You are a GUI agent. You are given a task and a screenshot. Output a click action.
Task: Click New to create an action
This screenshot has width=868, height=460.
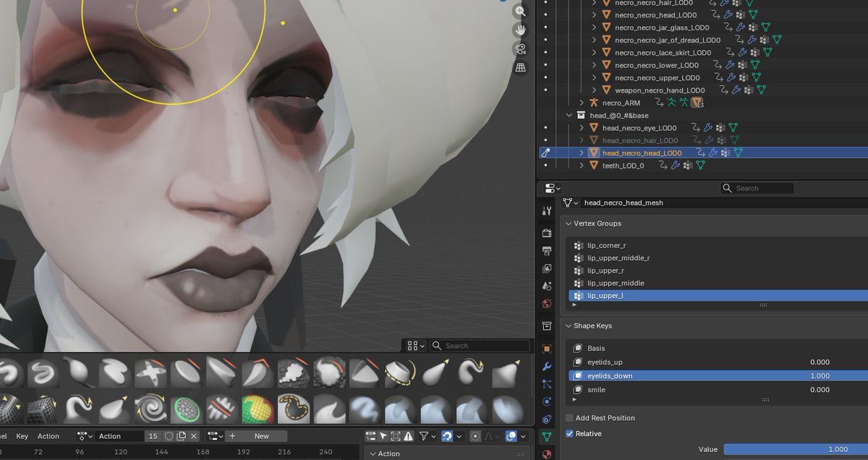(x=261, y=436)
